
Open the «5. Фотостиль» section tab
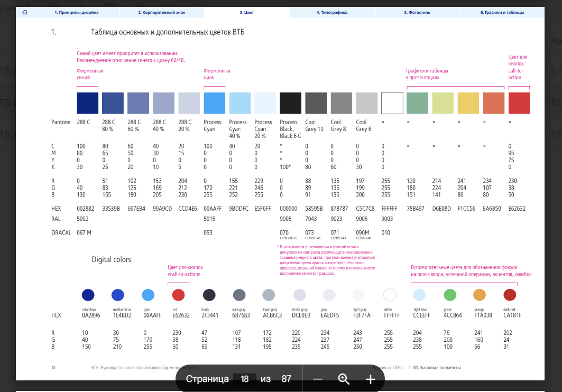pyautogui.click(x=417, y=12)
